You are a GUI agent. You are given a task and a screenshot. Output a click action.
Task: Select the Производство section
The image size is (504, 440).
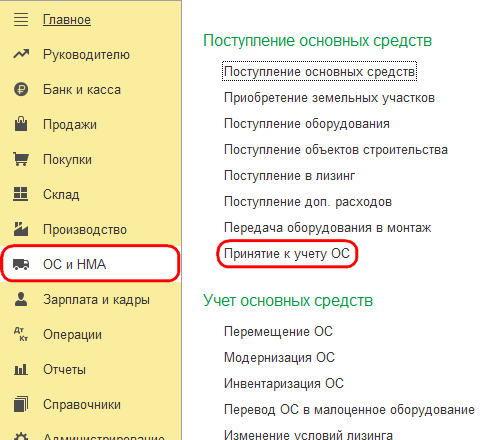click(85, 230)
